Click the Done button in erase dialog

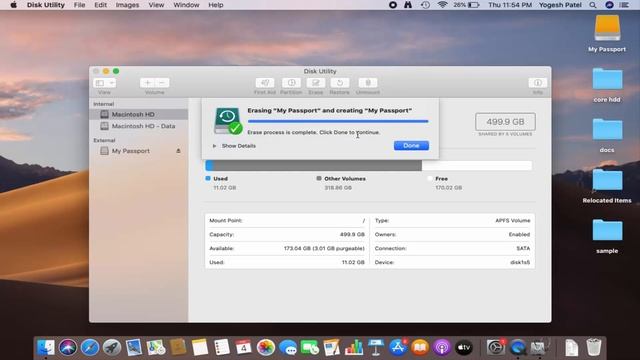(411, 145)
